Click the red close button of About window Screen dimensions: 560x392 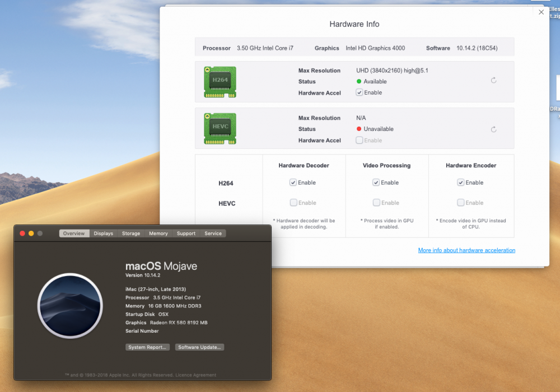click(22, 233)
